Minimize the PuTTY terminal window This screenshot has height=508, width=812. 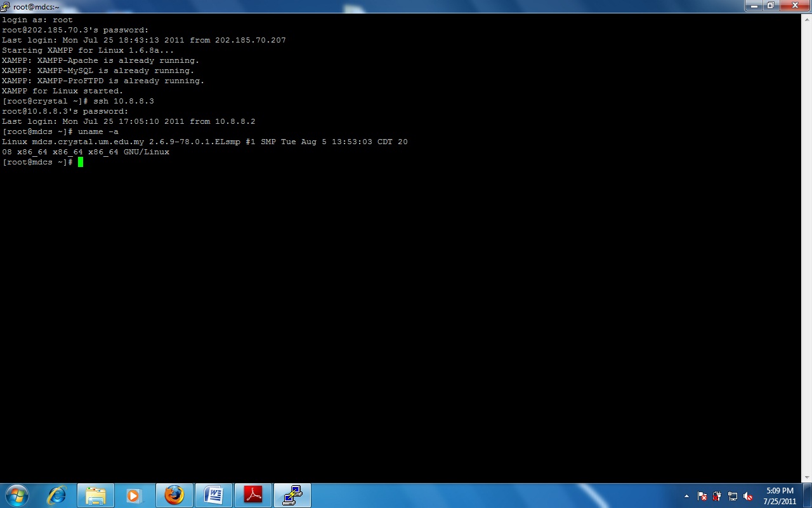[754, 6]
